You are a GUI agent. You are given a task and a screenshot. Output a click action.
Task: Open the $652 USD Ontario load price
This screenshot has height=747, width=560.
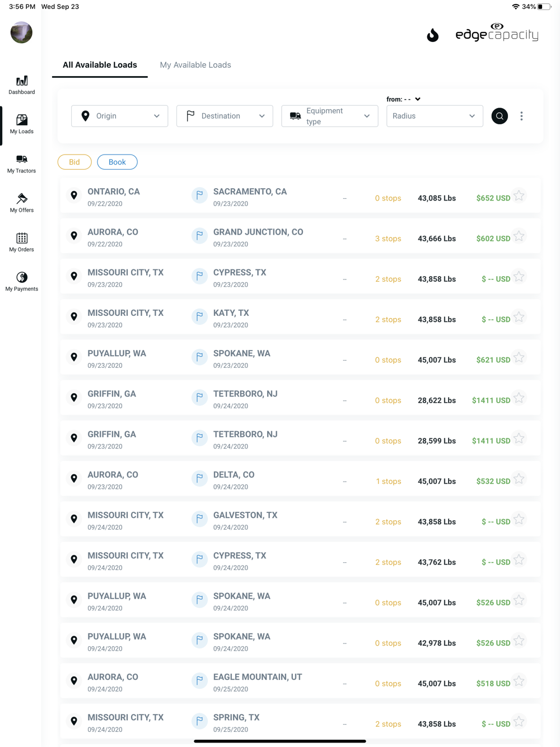click(x=493, y=198)
